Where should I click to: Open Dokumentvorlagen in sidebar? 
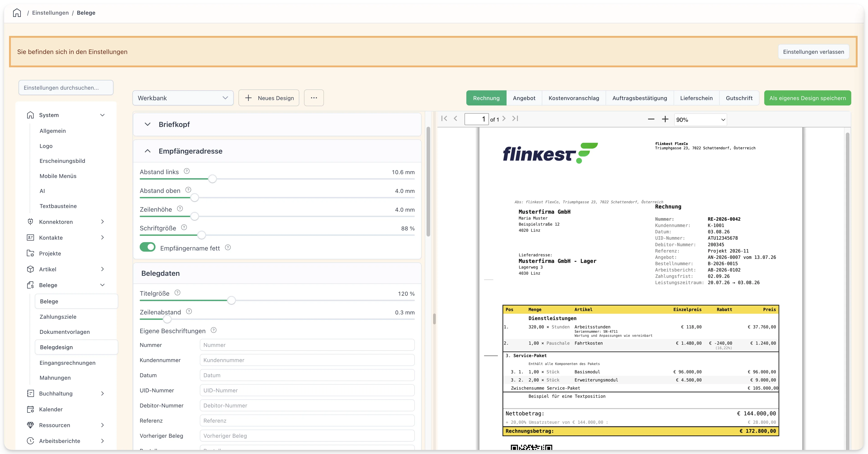pyautogui.click(x=65, y=332)
